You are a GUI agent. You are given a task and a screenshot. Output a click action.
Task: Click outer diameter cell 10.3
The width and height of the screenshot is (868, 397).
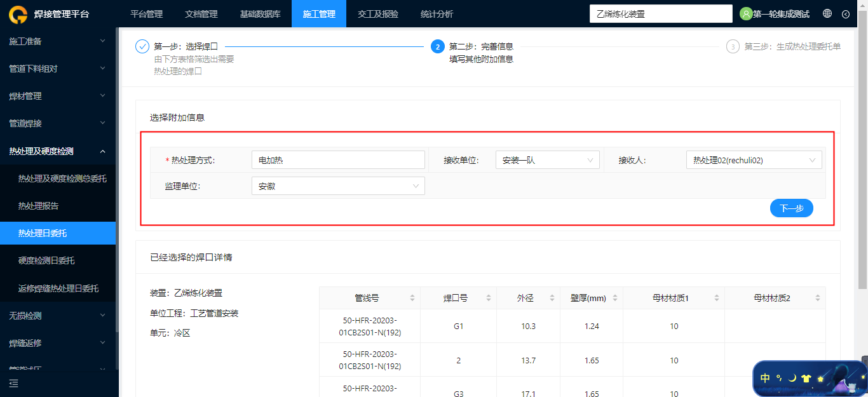[529, 326]
